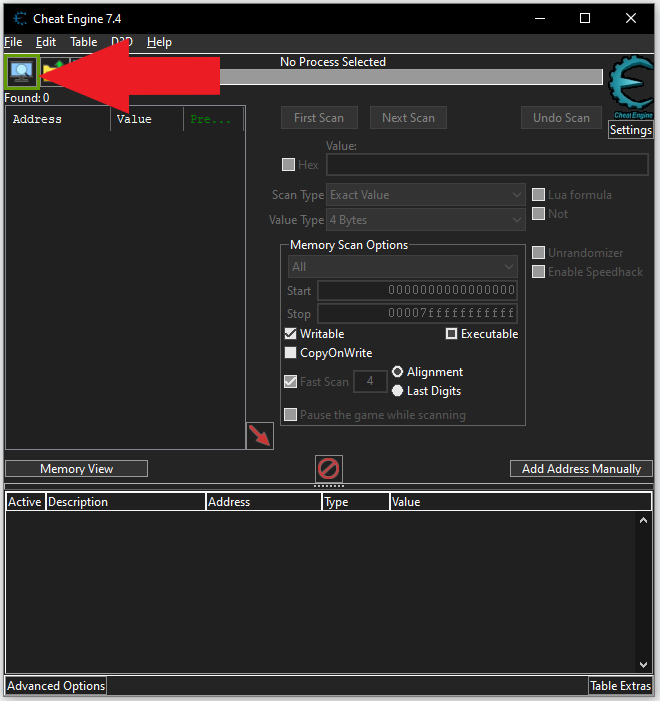Click the green Pre... column header
The height and width of the screenshot is (701, 660).
[213, 119]
